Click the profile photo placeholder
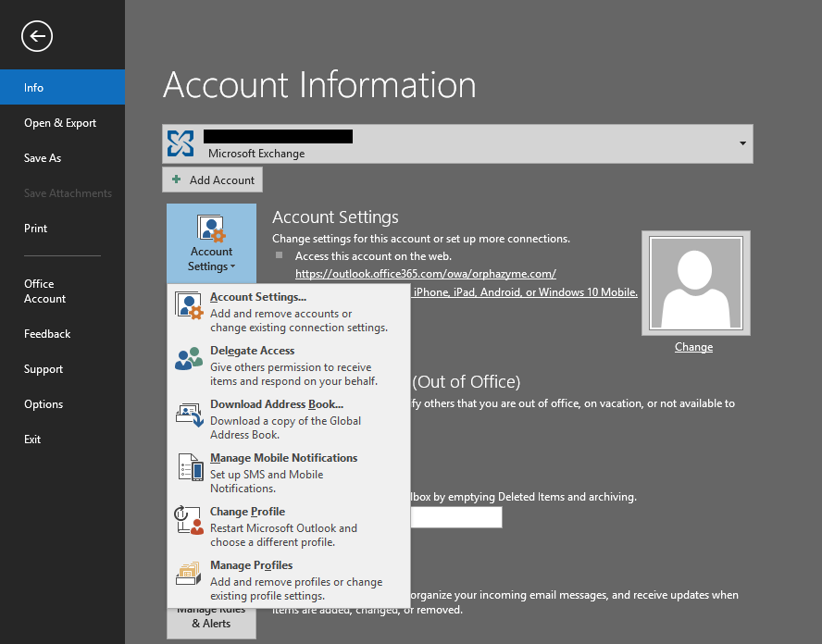822x644 pixels. coord(696,283)
